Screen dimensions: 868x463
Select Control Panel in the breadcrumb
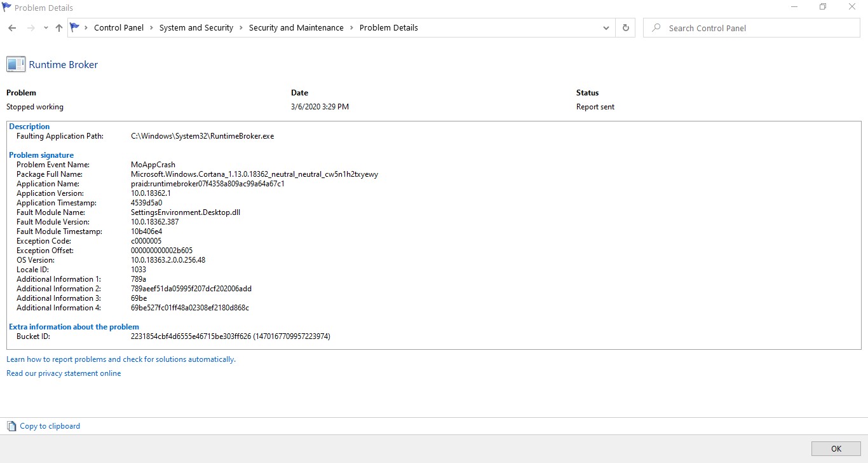coord(119,28)
